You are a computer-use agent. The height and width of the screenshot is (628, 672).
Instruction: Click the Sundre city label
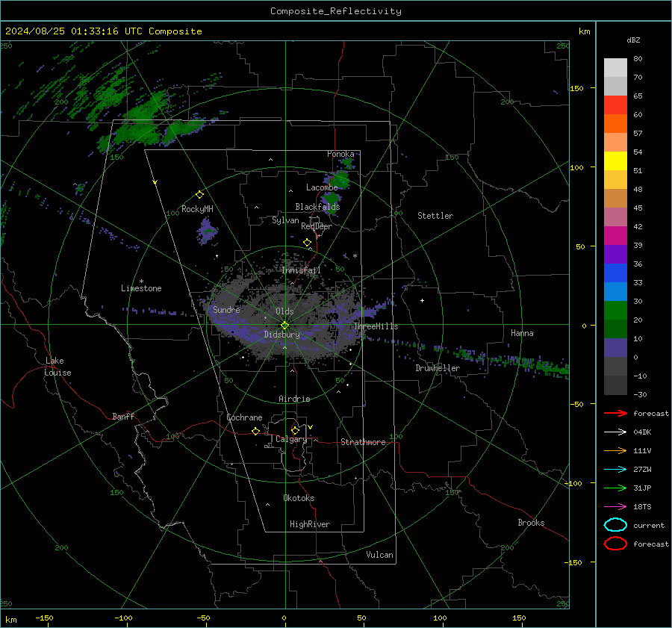click(x=226, y=309)
